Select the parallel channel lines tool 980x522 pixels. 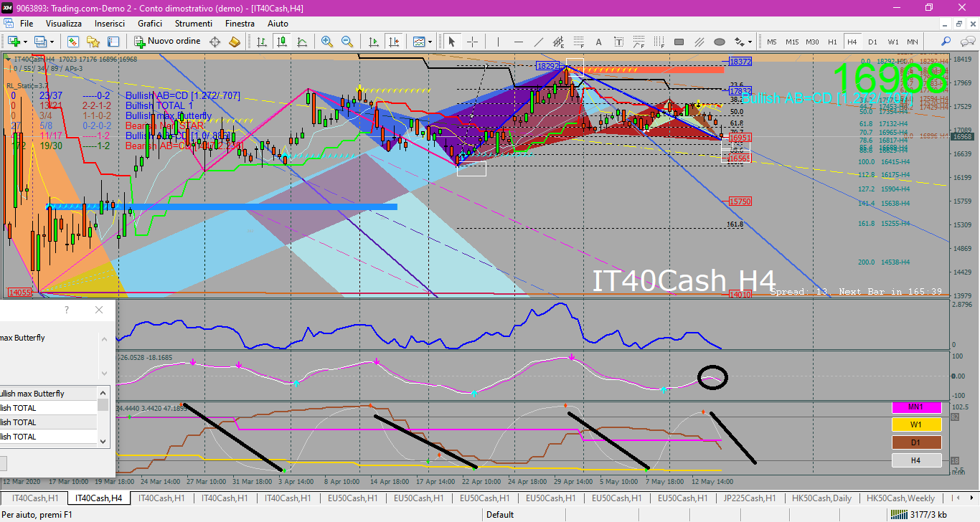coord(699,42)
